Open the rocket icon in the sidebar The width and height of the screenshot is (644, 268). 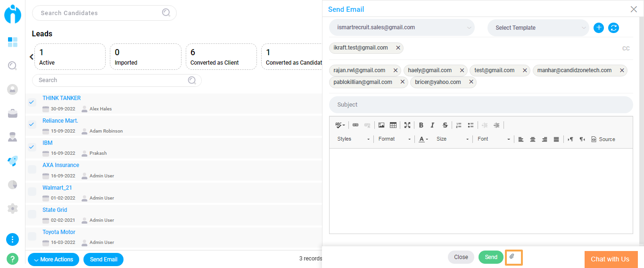point(13,161)
